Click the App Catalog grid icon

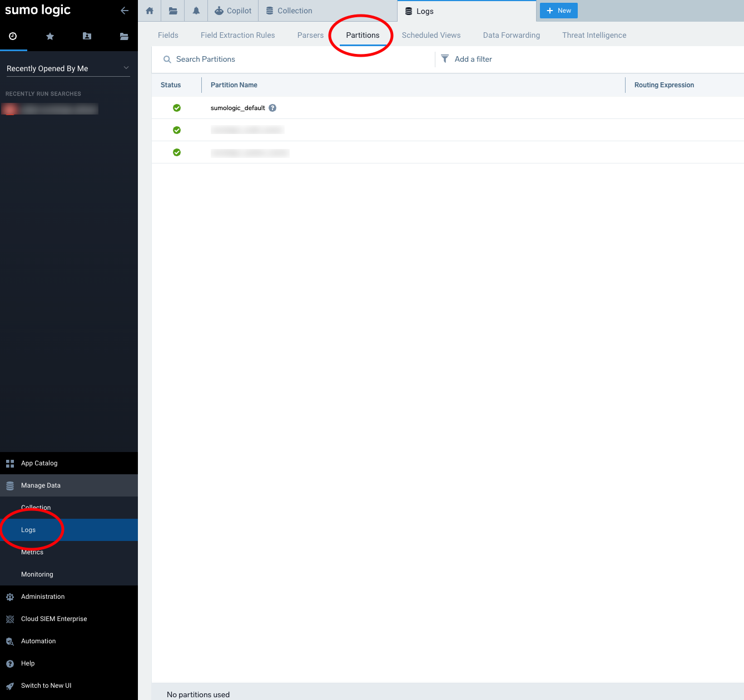[x=10, y=463]
